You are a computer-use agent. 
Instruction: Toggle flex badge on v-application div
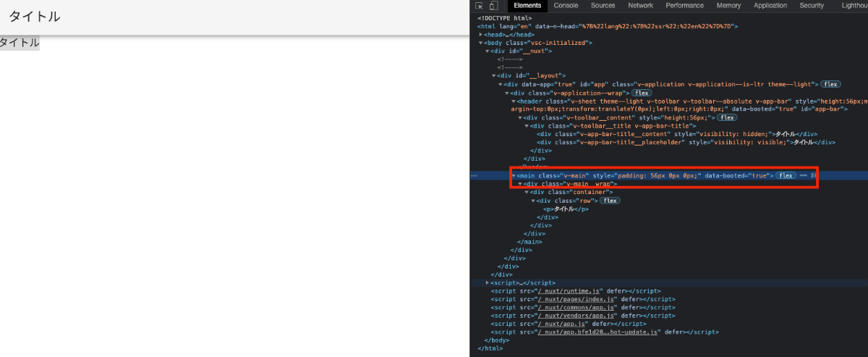coord(830,84)
